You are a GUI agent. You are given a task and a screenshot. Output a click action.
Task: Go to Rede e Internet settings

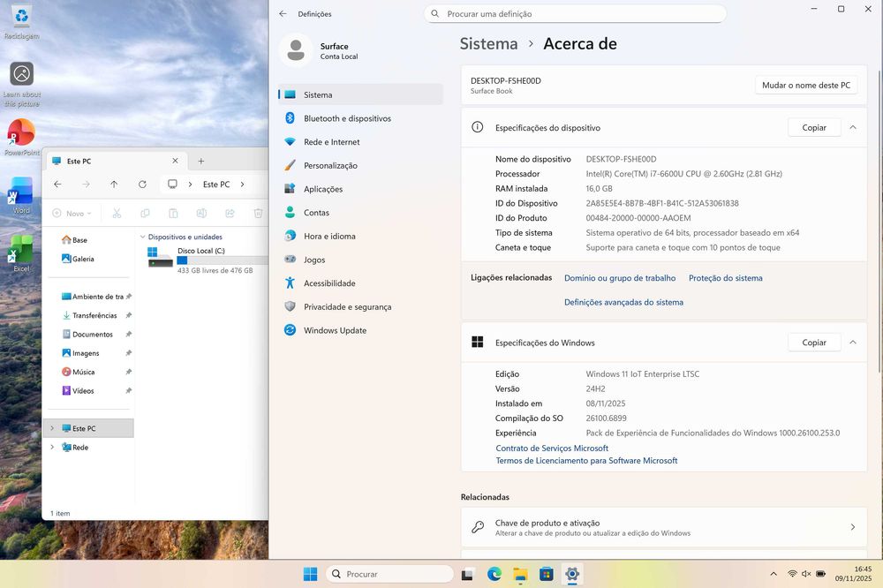[x=360, y=142]
